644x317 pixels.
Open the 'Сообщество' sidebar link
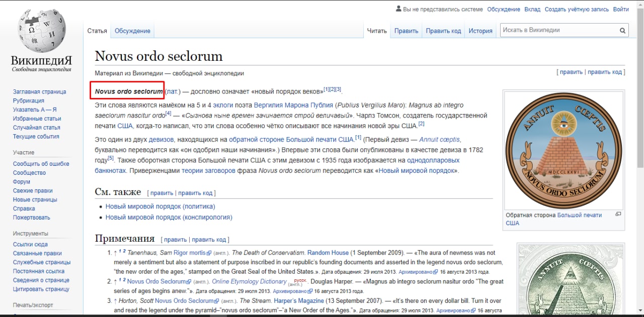(x=29, y=173)
